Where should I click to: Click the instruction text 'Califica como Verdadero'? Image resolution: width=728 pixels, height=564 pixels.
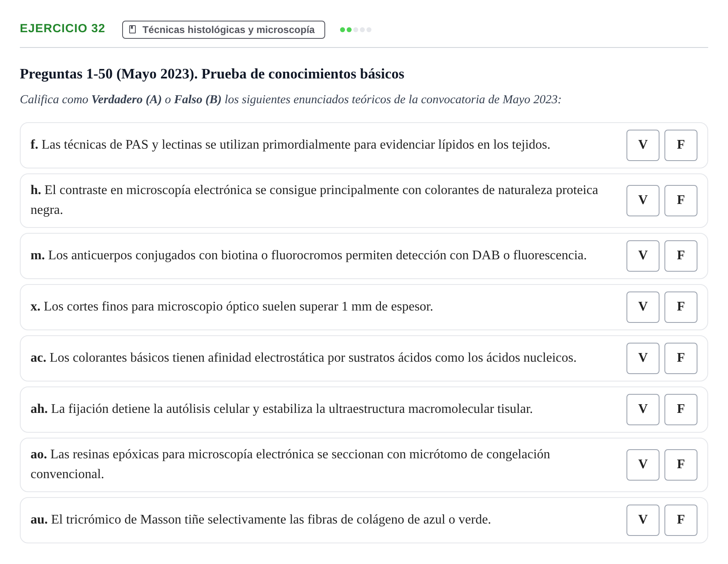click(291, 100)
